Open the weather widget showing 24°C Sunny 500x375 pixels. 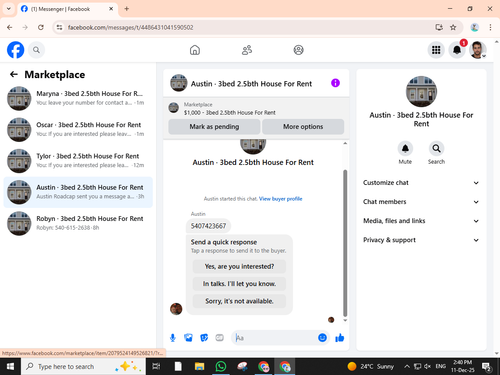click(x=371, y=367)
